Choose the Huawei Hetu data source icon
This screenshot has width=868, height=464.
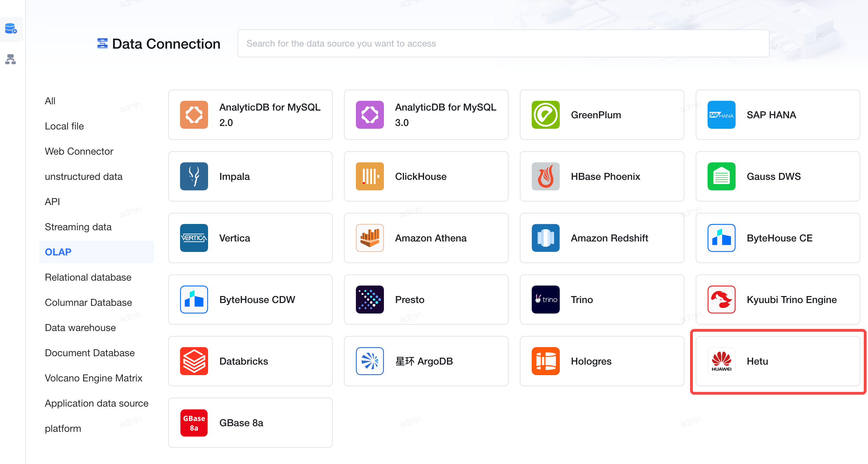pyautogui.click(x=721, y=361)
